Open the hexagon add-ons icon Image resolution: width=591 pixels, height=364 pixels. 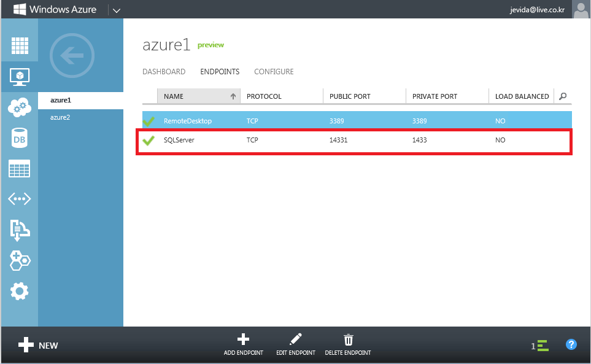[x=20, y=261]
